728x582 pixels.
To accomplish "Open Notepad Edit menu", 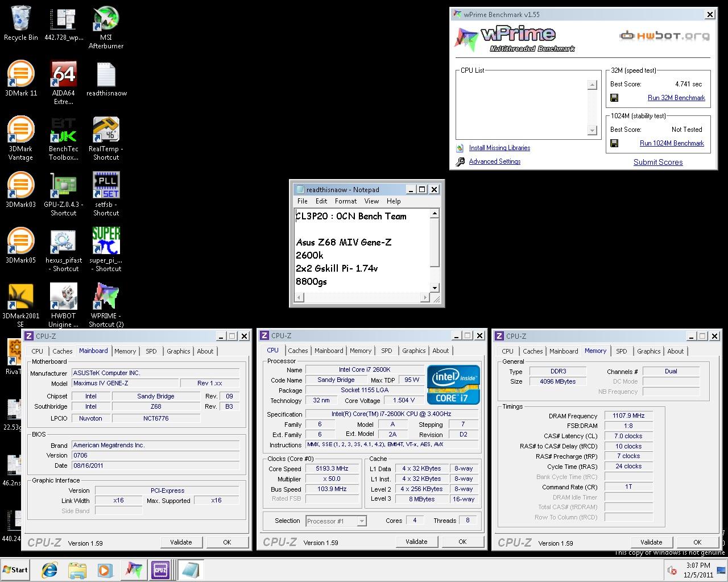I will coord(321,201).
